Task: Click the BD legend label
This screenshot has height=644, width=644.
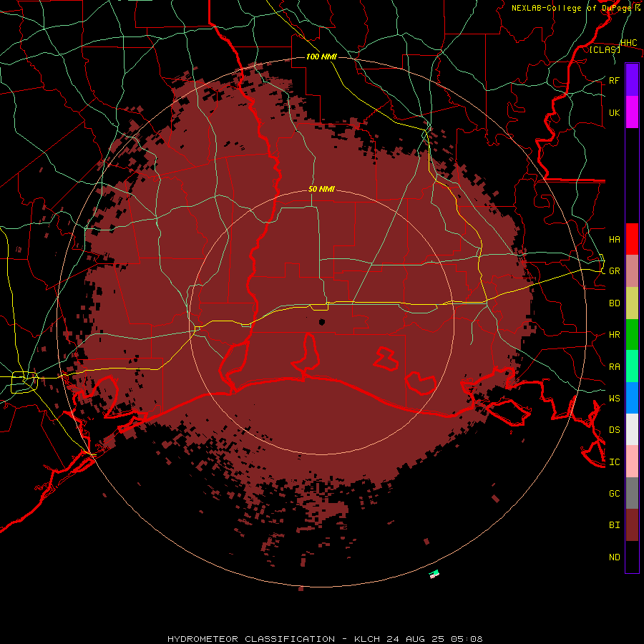Action: [614, 303]
